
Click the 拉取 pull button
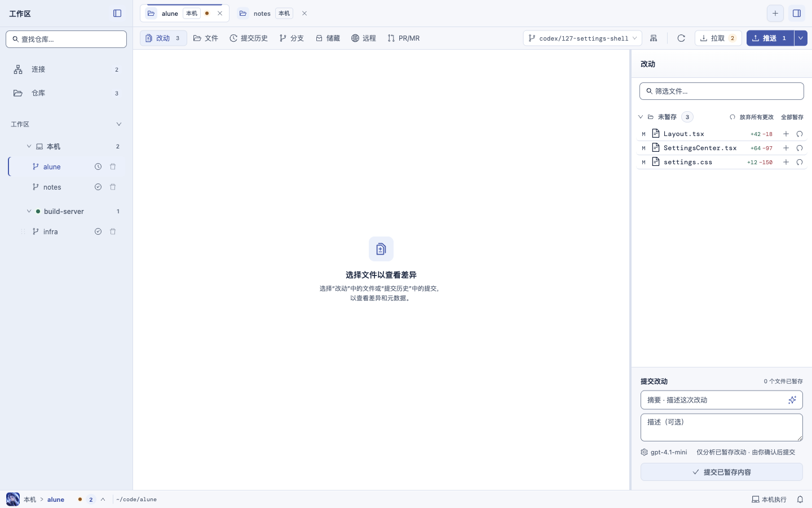[x=718, y=38]
